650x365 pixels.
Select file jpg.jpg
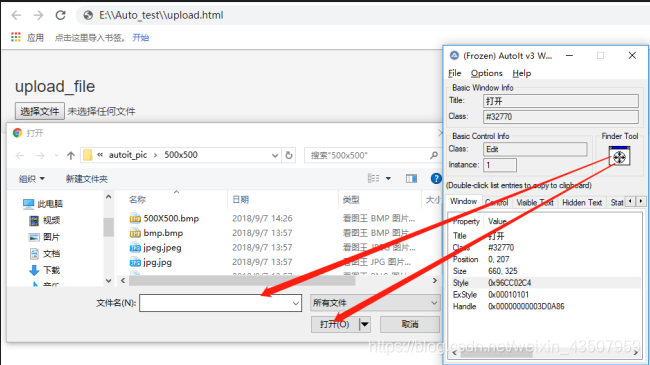point(157,262)
